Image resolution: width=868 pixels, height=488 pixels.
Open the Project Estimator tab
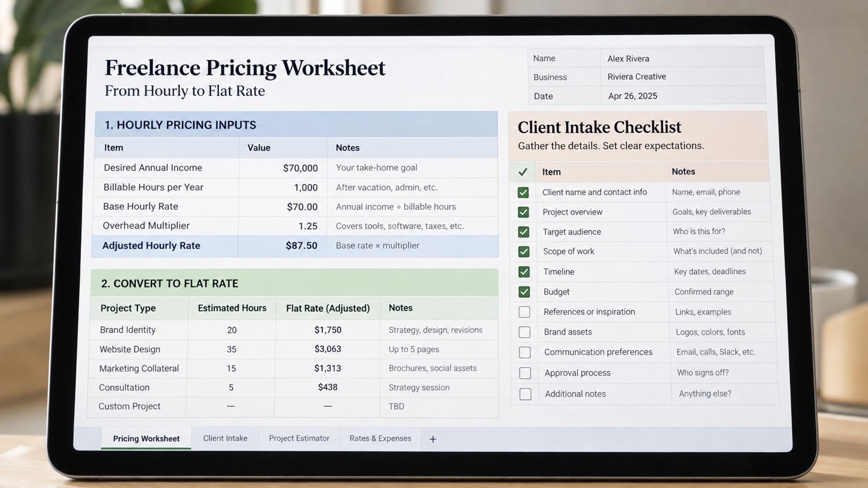299,438
